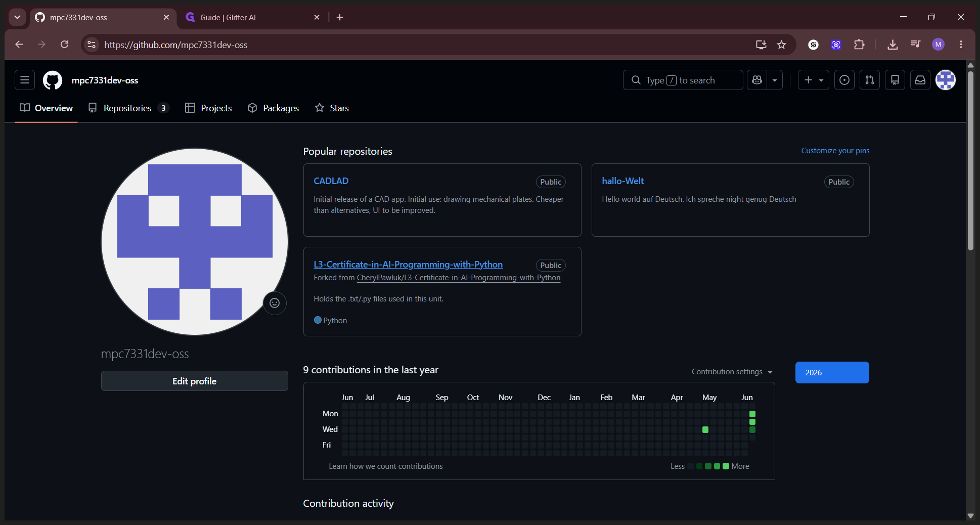The height and width of the screenshot is (525, 980).
Task: Open Copilot chat icon in header
Action: coord(757,80)
